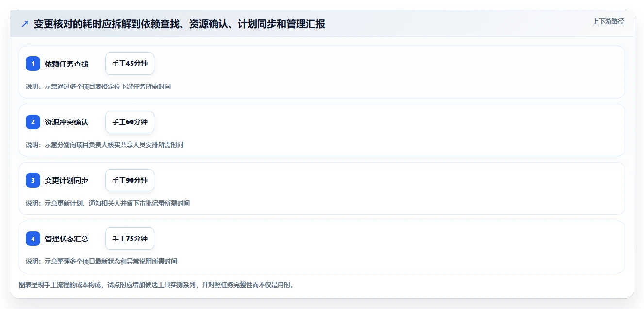The width and height of the screenshot is (644, 309).
Task: Click the 手工90分钟 value pill
Action: pos(130,180)
